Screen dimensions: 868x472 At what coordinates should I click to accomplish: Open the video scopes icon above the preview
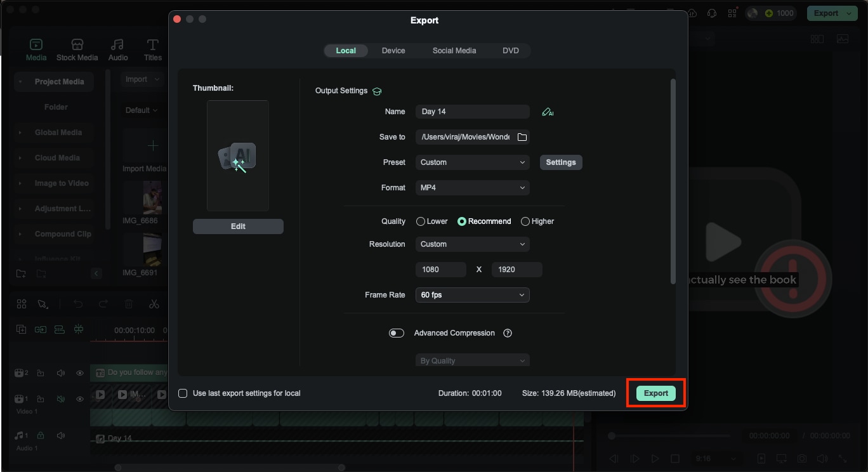(x=843, y=39)
